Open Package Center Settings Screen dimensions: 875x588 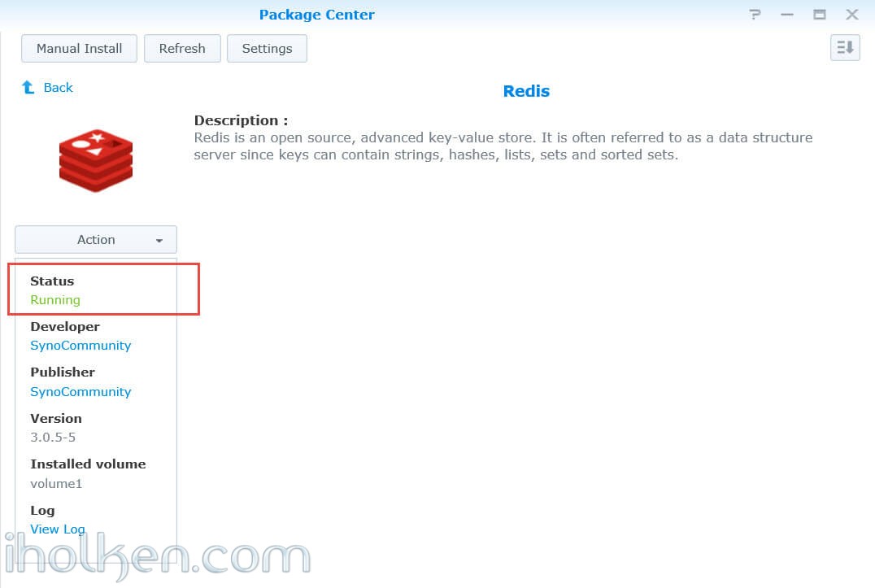click(267, 49)
